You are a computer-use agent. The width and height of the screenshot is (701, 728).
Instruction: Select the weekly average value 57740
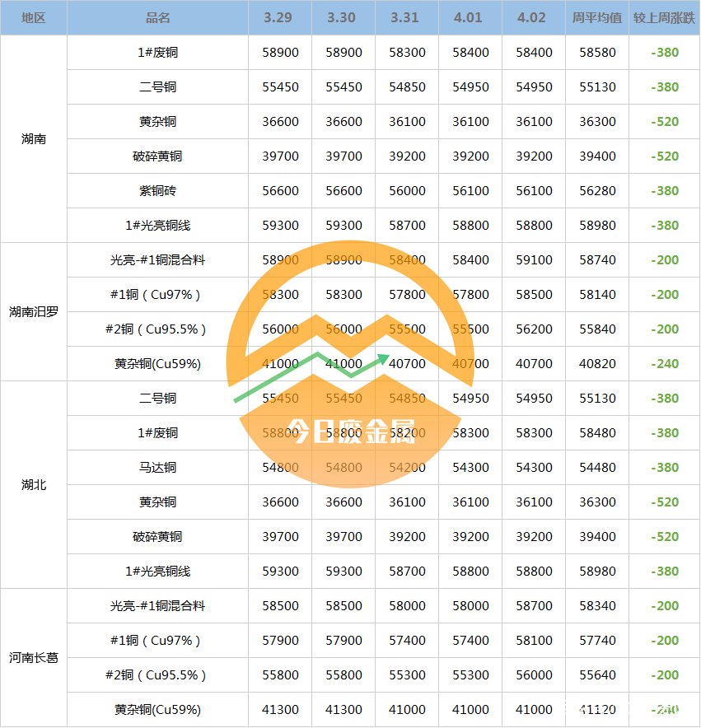[x=597, y=640]
